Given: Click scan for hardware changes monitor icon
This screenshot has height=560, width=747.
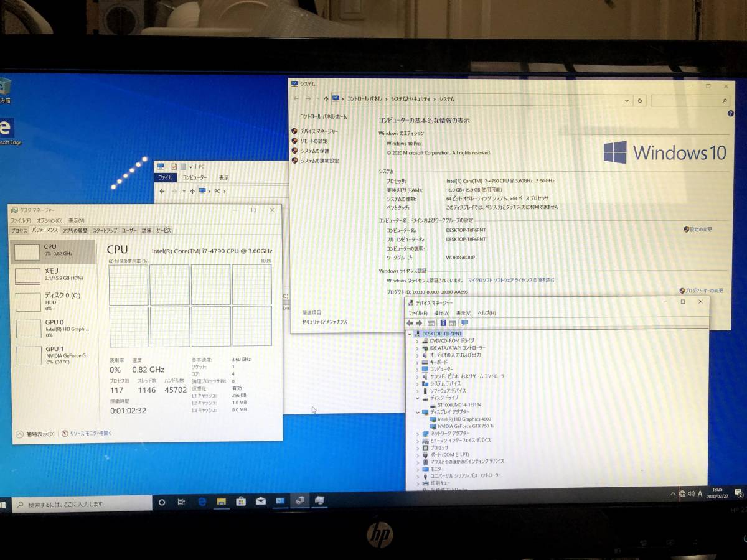Looking at the screenshot, I should point(464,323).
